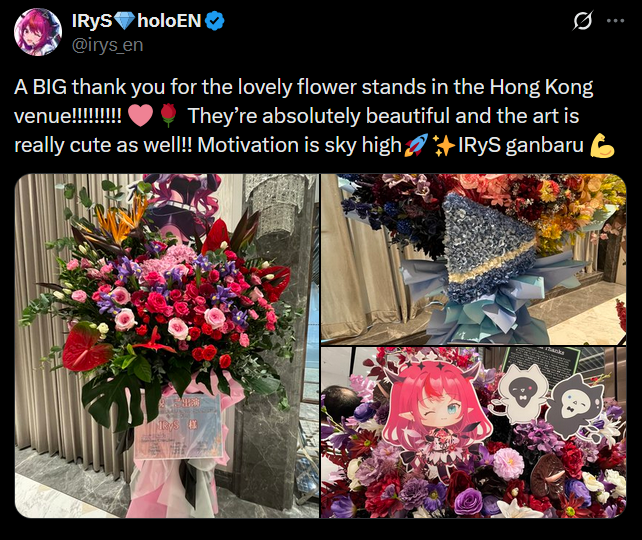Click the IRyS holoEN display name
642x540 pixels.
point(136,20)
